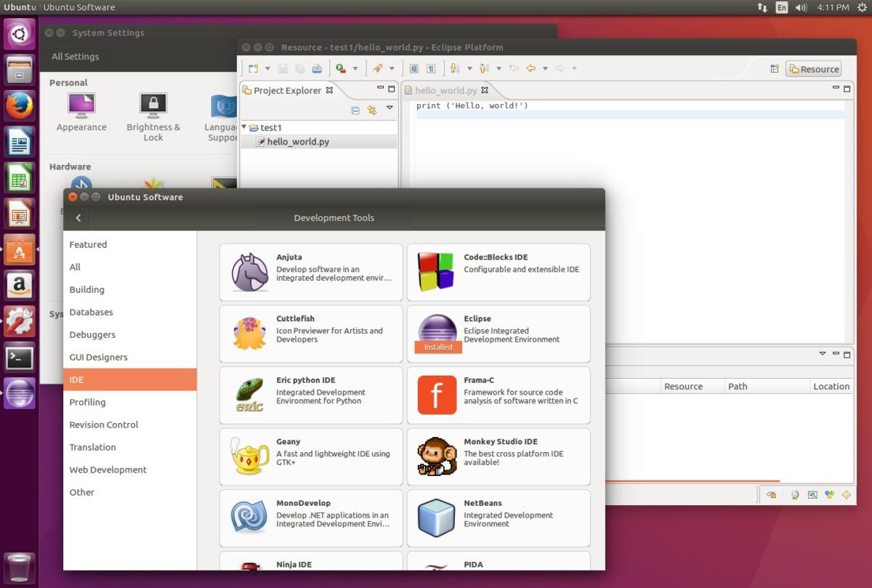Open the Back history dropdown arrow in Eclipse

point(545,69)
